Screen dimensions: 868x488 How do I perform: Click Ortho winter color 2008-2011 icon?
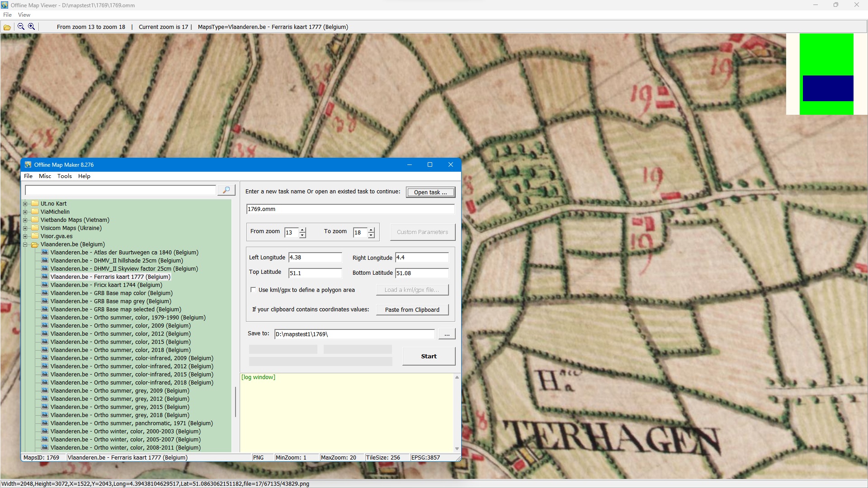45,447
